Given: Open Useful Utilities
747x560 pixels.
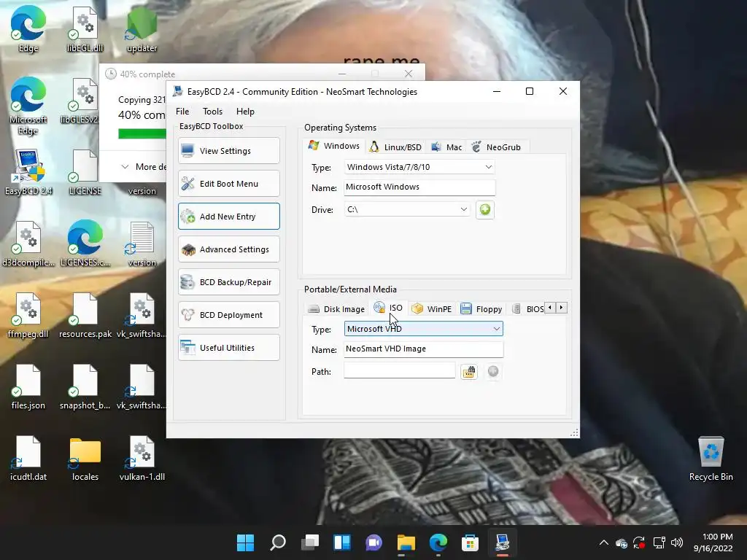Looking at the screenshot, I should [x=228, y=348].
